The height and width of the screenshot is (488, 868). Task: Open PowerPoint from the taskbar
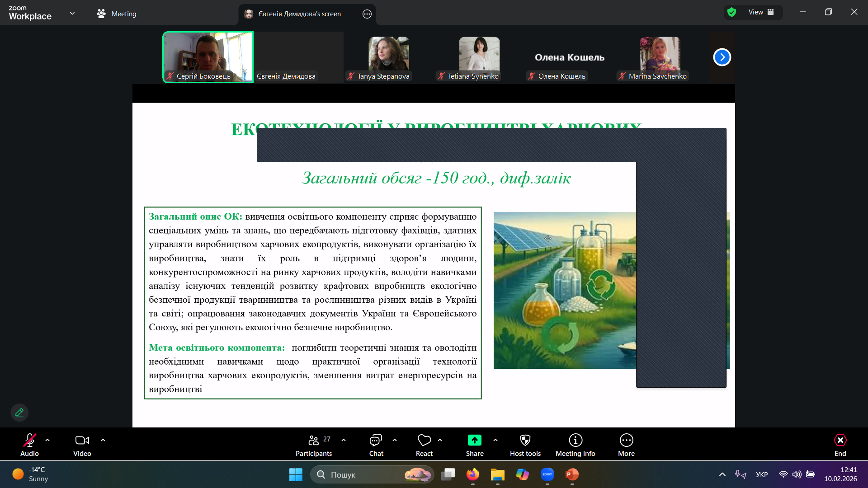[x=572, y=474]
